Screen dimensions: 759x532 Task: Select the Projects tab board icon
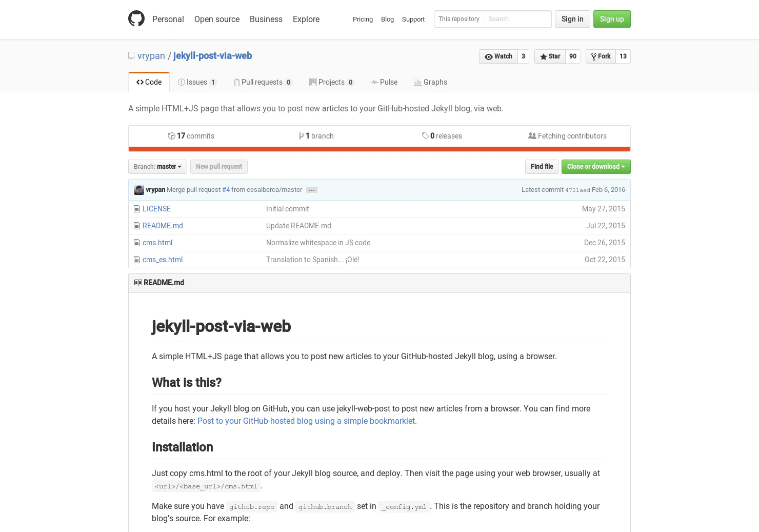(313, 82)
